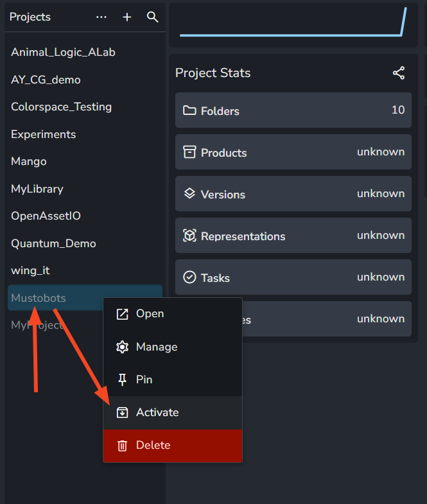The image size is (427, 504).
Task: Click the Tasks checkmark circle icon
Action: [189, 277]
